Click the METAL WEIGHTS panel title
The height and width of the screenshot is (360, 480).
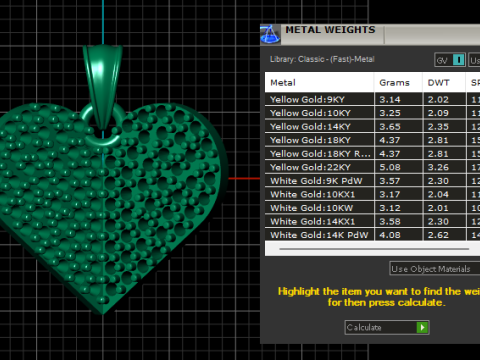[330, 30]
